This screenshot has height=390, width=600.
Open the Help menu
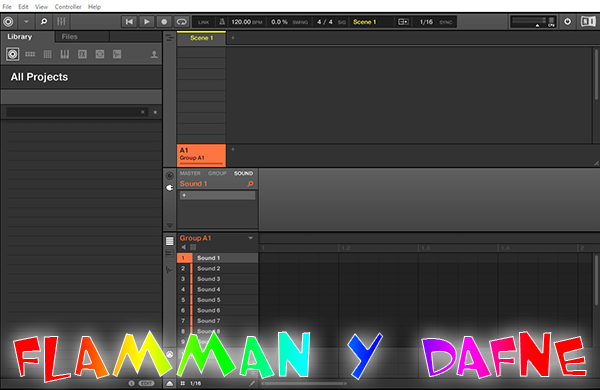pos(94,7)
